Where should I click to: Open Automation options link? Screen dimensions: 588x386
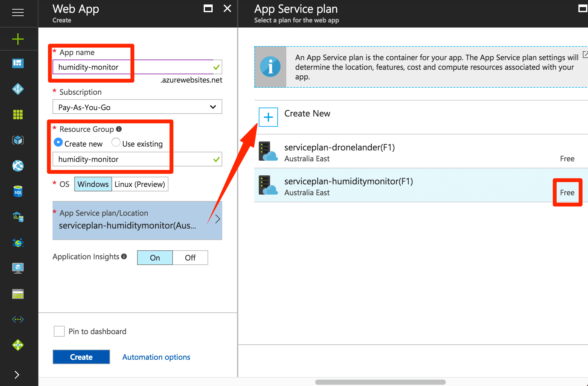coord(156,357)
